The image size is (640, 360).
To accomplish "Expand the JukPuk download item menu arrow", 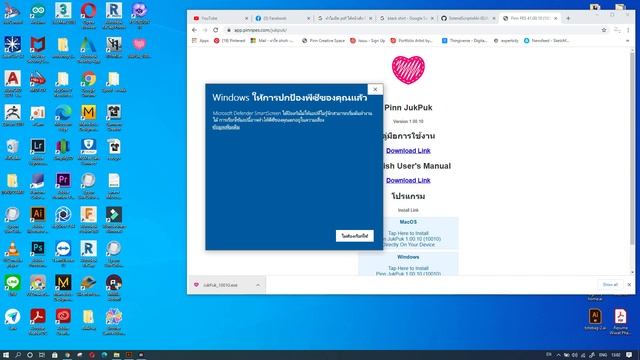I will tap(258, 285).
